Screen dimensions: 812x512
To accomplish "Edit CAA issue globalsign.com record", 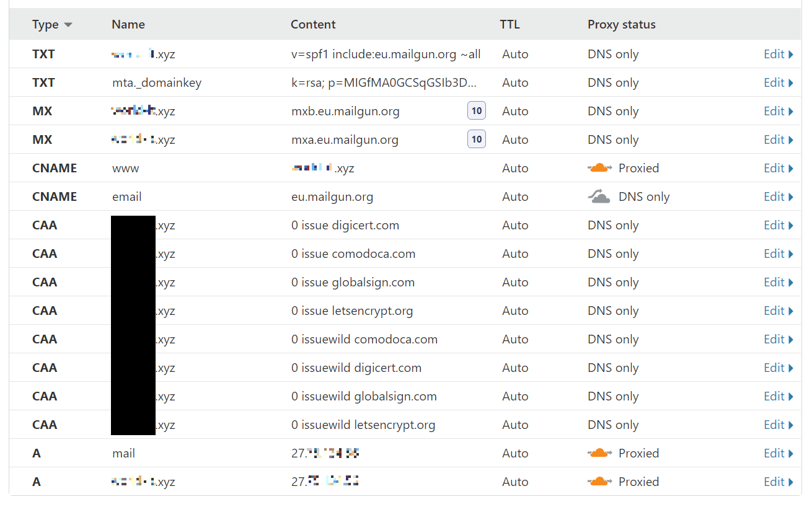I will pyautogui.click(x=778, y=282).
